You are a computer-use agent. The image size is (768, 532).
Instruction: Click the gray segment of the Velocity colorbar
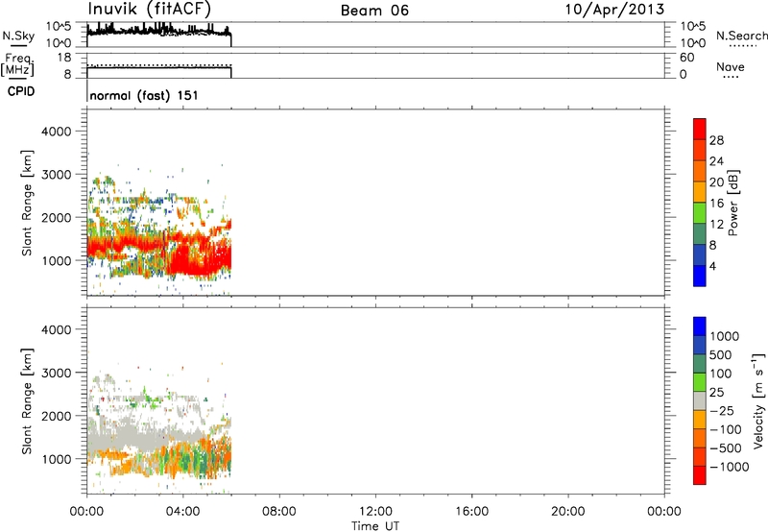point(700,400)
